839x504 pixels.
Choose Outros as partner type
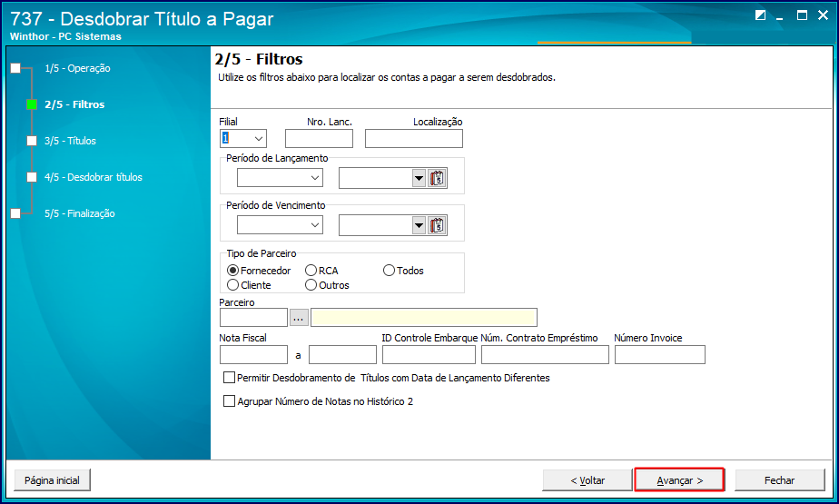click(328, 285)
